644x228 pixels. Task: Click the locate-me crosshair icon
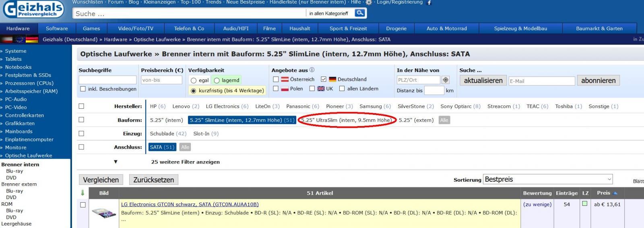[445, 80]
